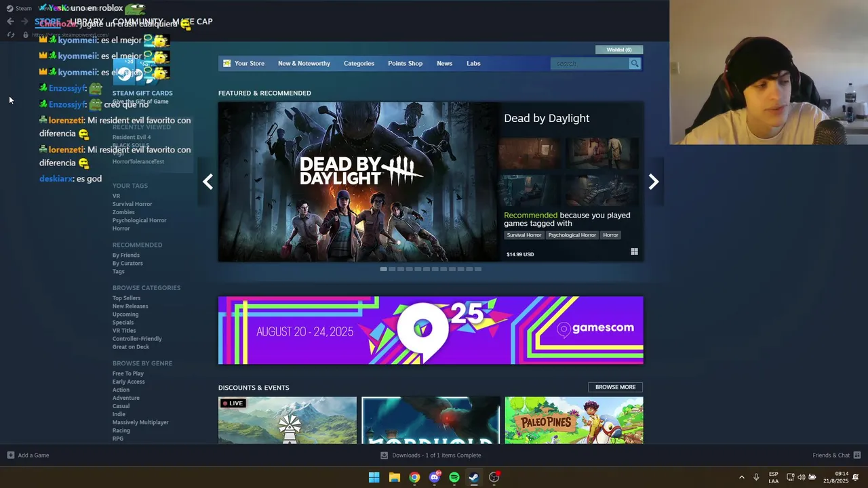Click the microphone icon in the system tray

[x=756, y=477]
